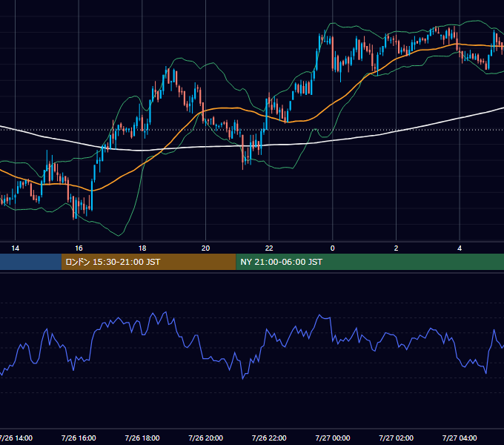This screenshot has height=445, width=504.
Task: Click the 7/26 18:00 date label
Action: 142,438
